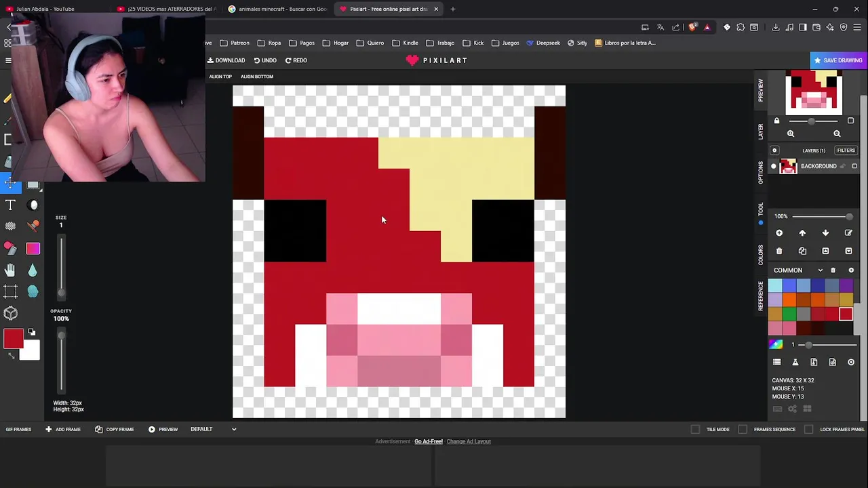Pick the green palette swatch
This screenshot has width=868, height=488.
tap(789, 314)
